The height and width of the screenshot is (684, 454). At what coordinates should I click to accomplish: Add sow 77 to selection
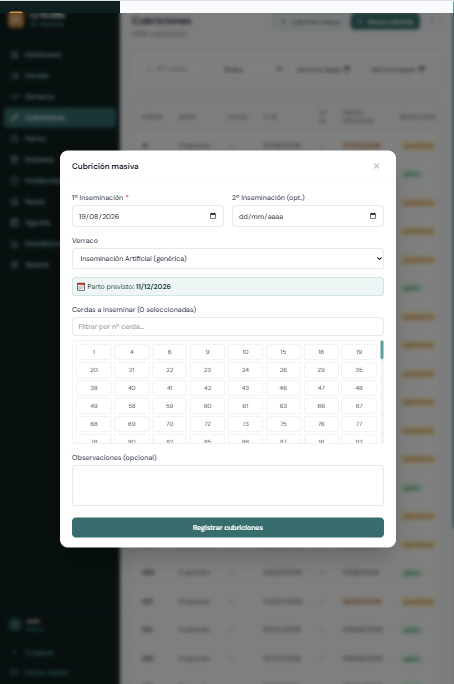(x=359, y=424)
